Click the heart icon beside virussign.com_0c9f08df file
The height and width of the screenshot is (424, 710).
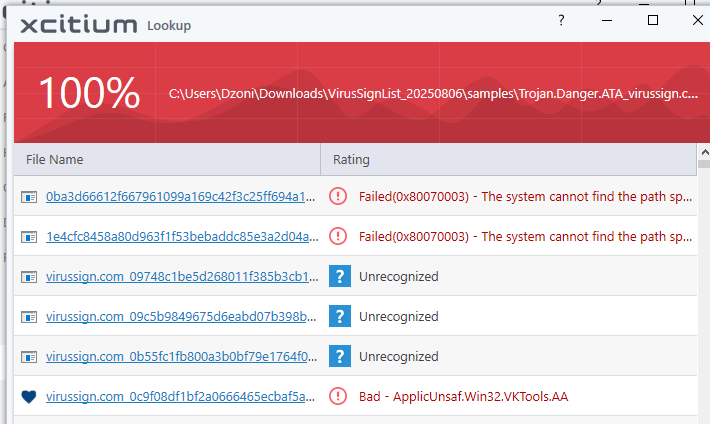pyautogui.click(x=28, y=396)
